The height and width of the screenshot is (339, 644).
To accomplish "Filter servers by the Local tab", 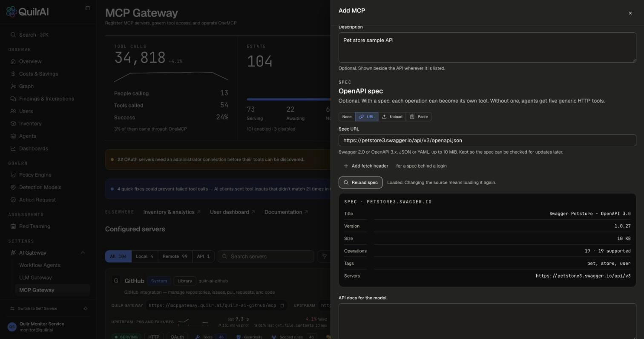I will pyautogui.click(x=144, y=256).
